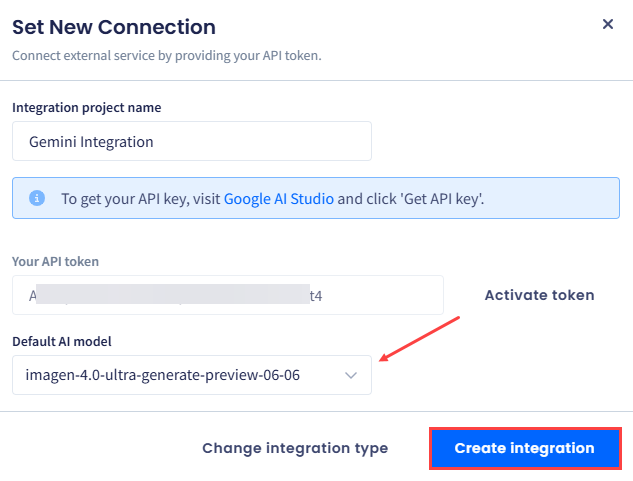The image size is (633, 481).
Task: Click the 'Integration project name' label
Action: (86, 107)
